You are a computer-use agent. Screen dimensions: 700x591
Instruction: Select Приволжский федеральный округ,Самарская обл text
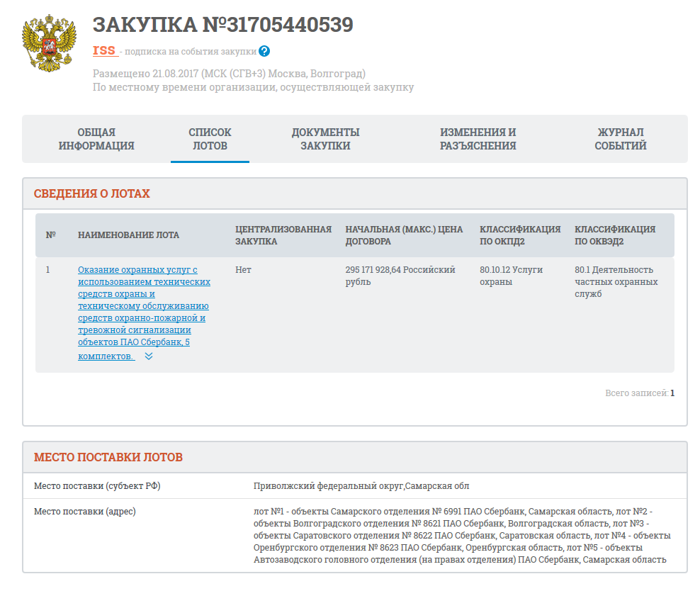point(361,485)
